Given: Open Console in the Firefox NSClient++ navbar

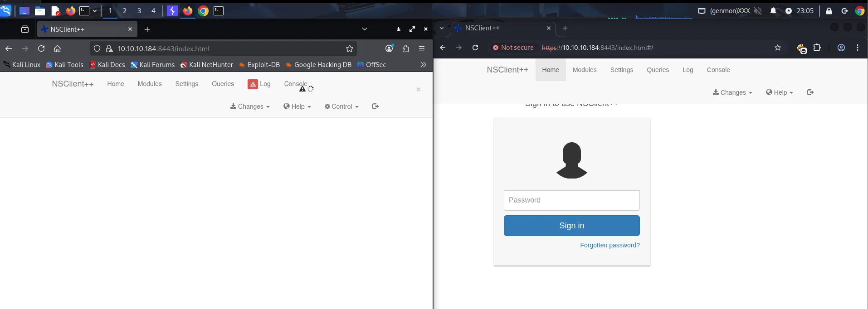Looking at the screenshot, I should pyautogui.click(x=296, y=84).
